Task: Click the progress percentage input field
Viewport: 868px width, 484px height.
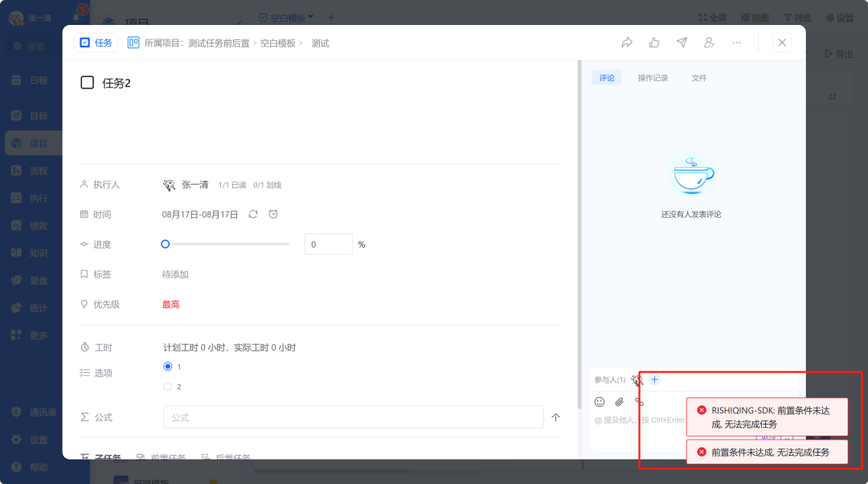Action: coord(328,244)
